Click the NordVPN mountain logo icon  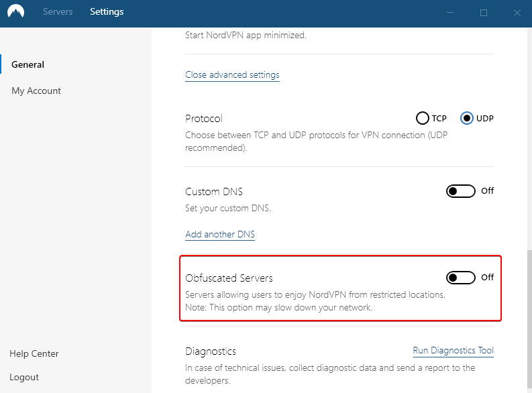[15, 11]
